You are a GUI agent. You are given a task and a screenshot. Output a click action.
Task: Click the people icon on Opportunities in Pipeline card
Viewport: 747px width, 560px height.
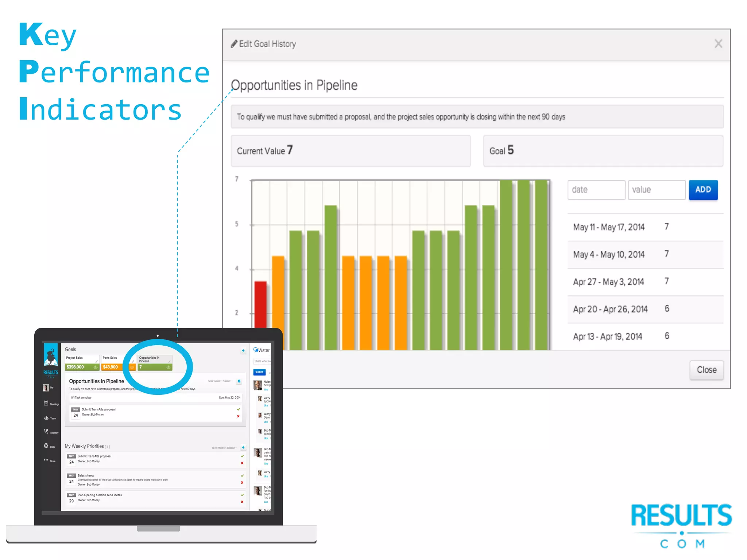[169, 367]
